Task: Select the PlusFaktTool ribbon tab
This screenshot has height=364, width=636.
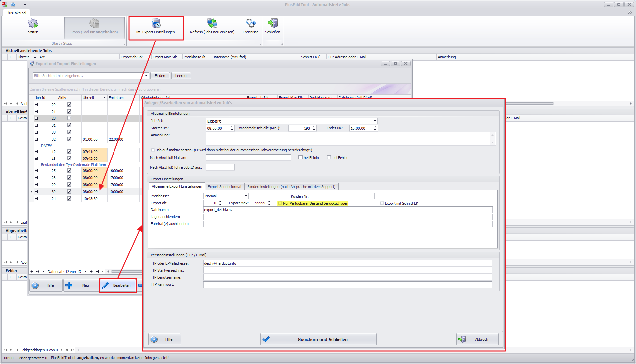Action: tap(16, 13)
